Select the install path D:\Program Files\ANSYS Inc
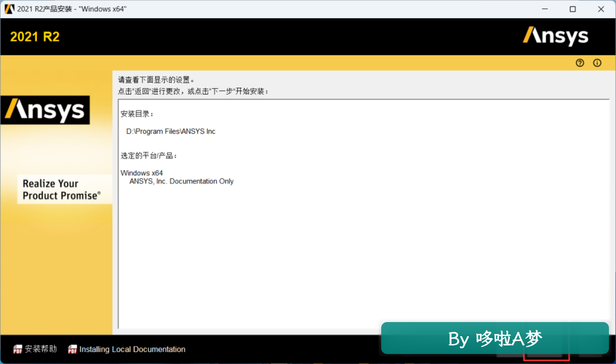 [x=171, y=131]
